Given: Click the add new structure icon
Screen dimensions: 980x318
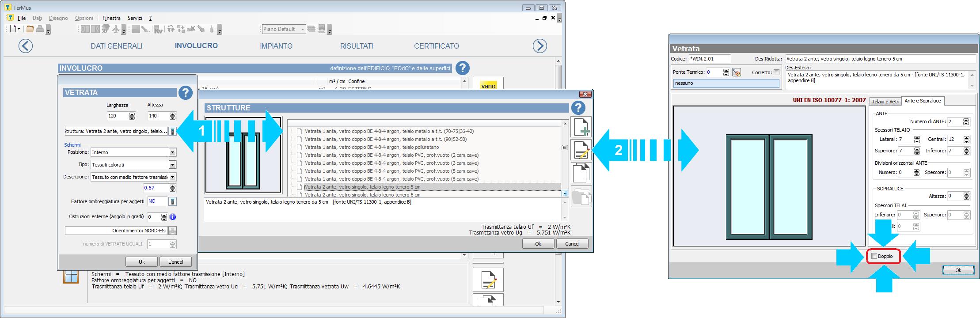Looking at the screenshot, I should pos(581,127).
